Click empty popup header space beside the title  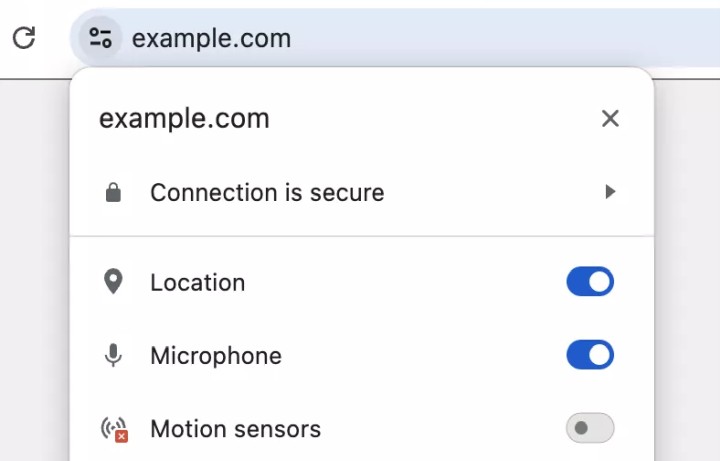pos(430,119)
